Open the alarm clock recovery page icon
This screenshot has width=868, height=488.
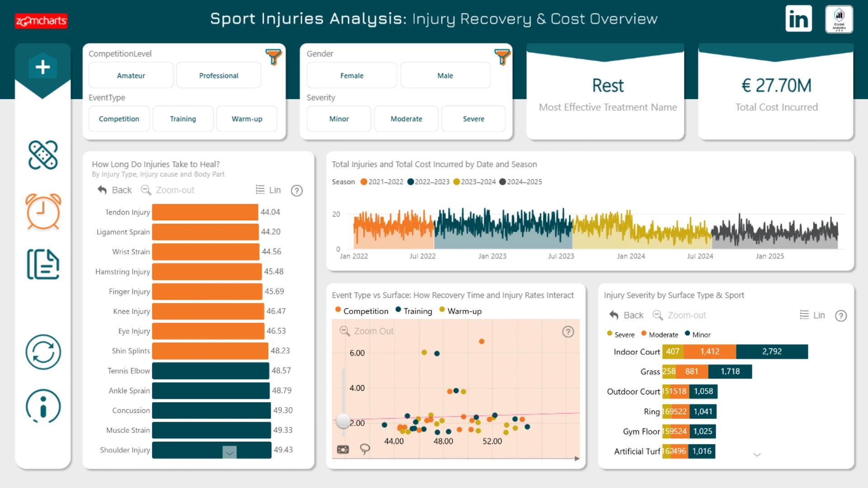[43, 211]
